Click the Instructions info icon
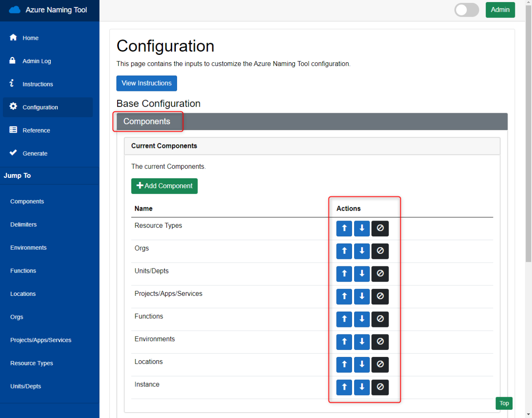This screenshot has width=532, height=418. pos(12,84)
